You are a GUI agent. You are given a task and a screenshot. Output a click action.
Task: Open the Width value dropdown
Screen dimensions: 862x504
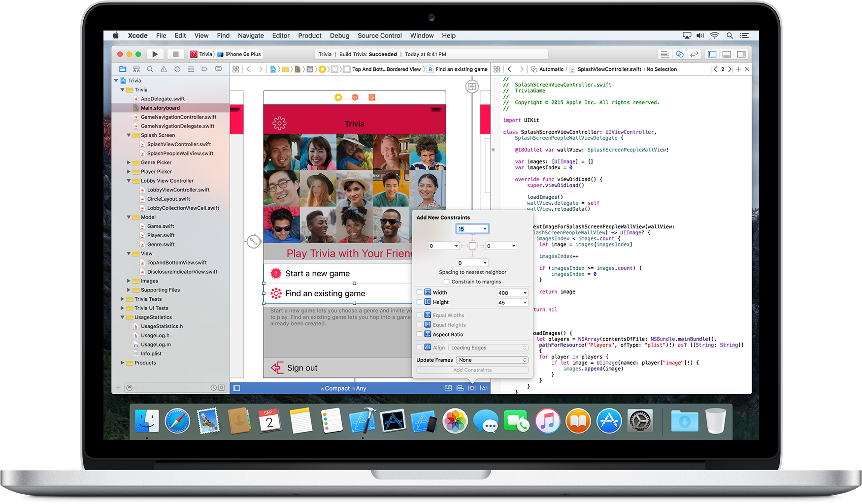point(525,293)
